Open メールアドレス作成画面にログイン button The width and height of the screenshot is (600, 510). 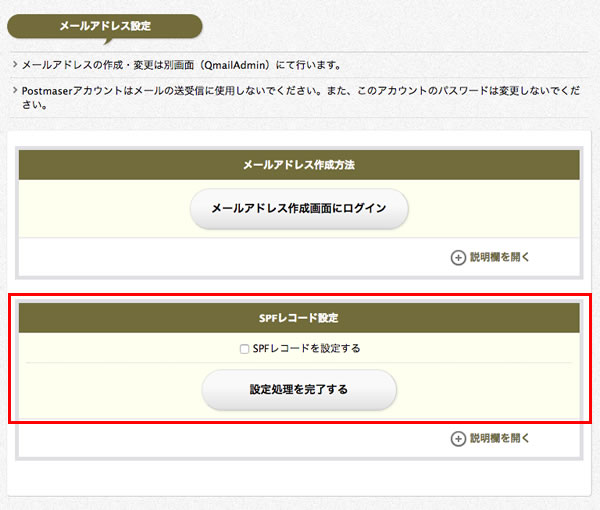[299, 209]
